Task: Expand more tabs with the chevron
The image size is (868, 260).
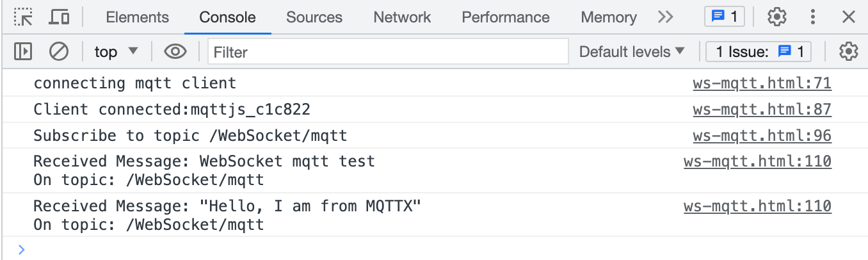Action: (666, 17)
